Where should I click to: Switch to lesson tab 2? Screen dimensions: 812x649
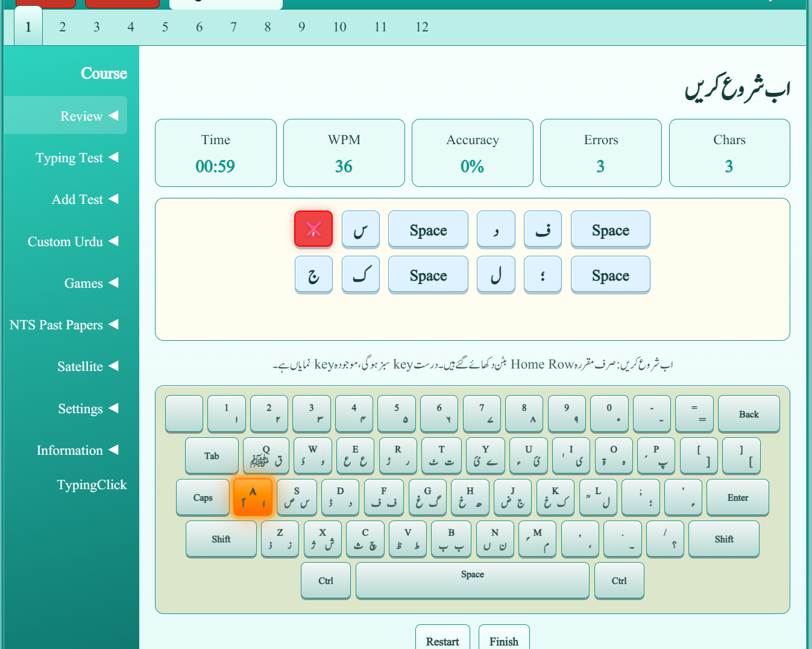coord(63,27)
